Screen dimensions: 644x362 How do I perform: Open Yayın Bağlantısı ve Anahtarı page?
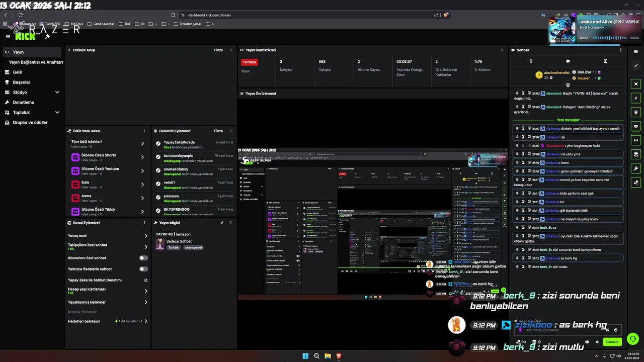36,62
